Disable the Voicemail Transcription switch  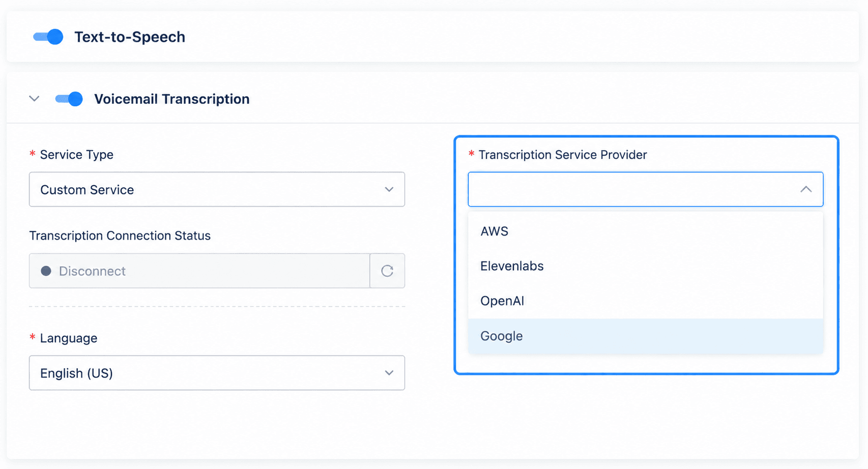coord(69,99)
